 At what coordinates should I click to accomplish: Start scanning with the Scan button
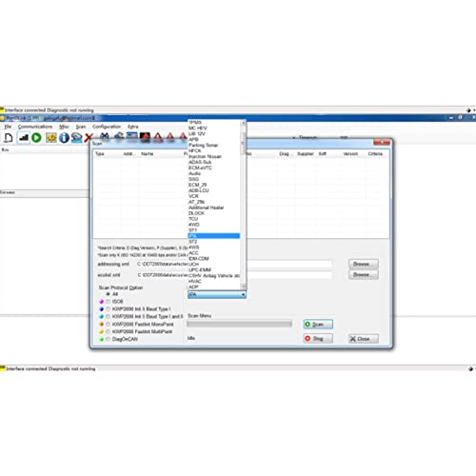318,324
